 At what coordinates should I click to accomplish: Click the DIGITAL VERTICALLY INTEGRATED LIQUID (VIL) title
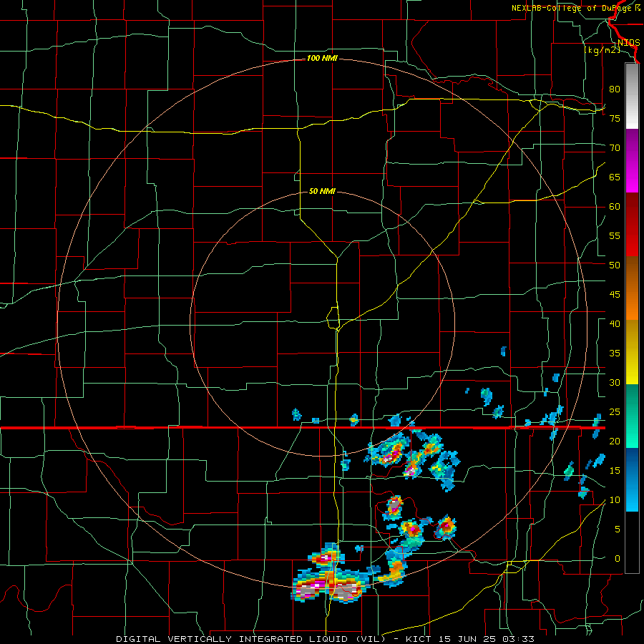tap(250, 639)
